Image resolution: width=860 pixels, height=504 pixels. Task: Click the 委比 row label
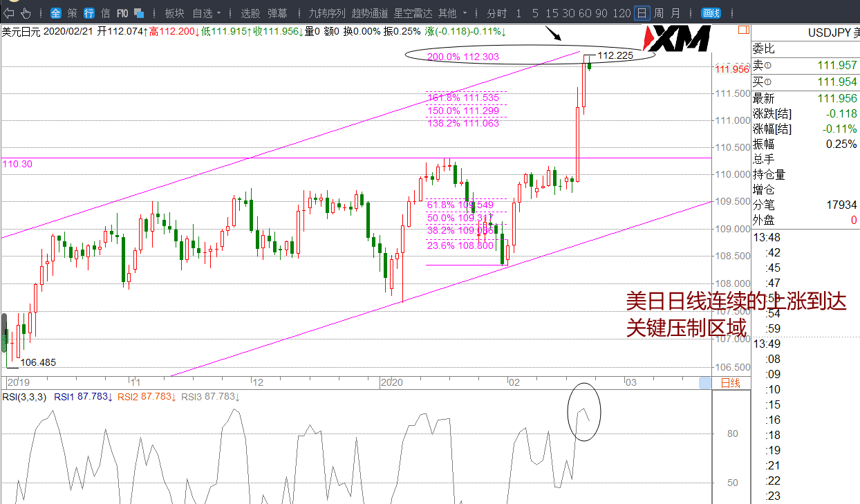click(764, 48)
